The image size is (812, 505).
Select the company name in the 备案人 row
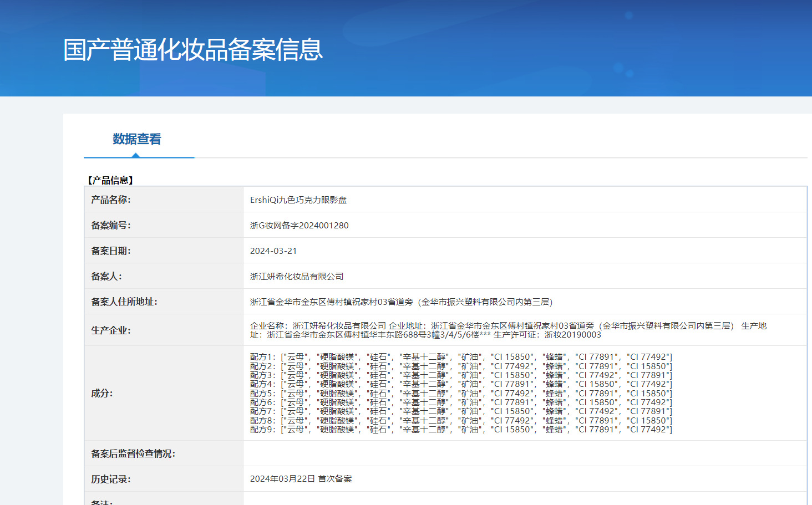[x=297, y=277]
